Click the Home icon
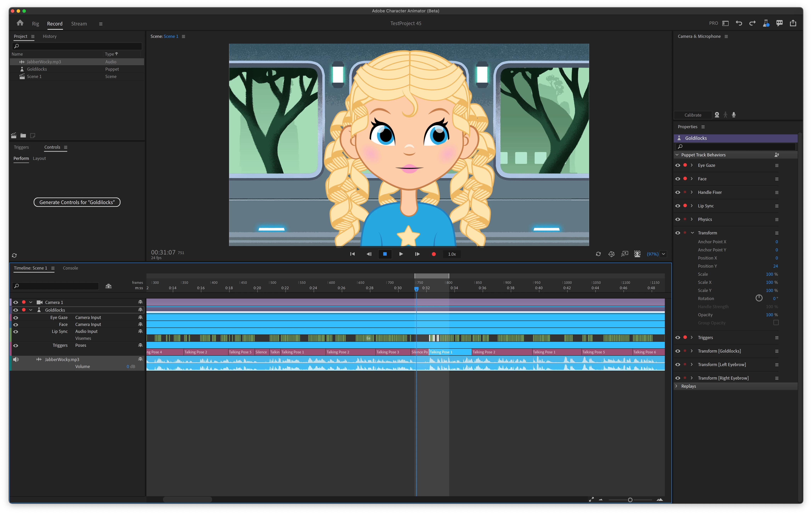 (20, 23)
